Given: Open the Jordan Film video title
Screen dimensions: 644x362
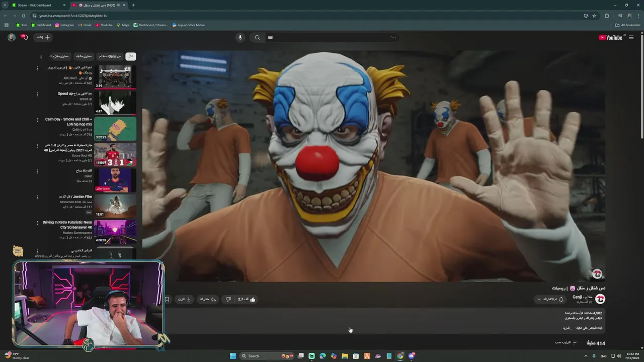Looking at the screenshot, I should coord(75,197).
